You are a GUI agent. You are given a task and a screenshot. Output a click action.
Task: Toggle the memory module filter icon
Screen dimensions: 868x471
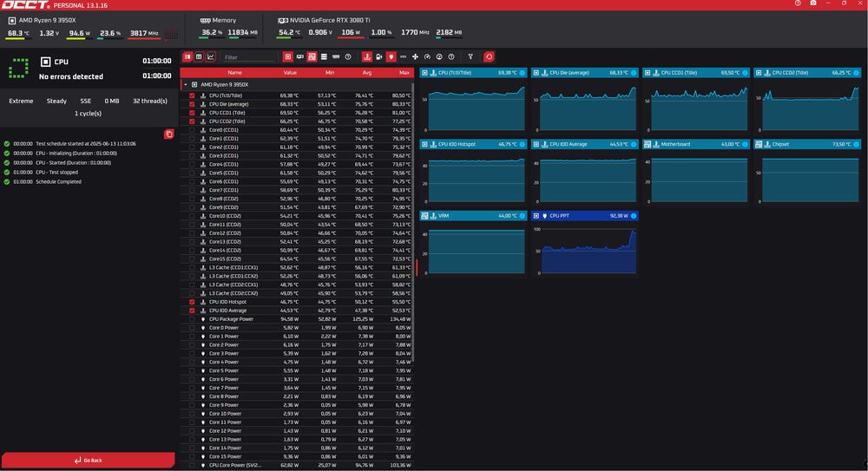[x=336, y=57]
